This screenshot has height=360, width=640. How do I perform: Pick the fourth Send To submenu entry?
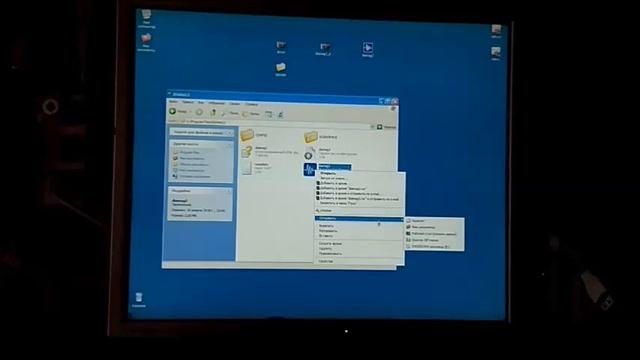coord(422,240)
